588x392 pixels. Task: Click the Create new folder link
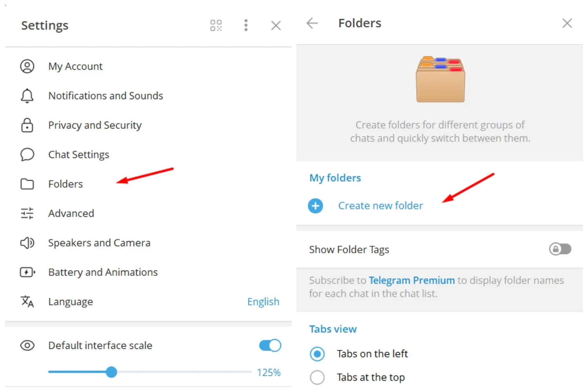(x=380, y=206)
